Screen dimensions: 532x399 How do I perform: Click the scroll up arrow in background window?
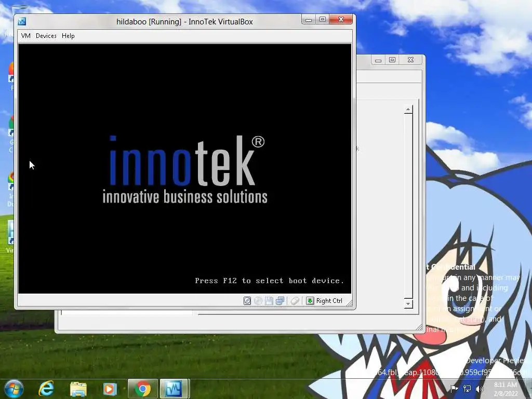408,110
